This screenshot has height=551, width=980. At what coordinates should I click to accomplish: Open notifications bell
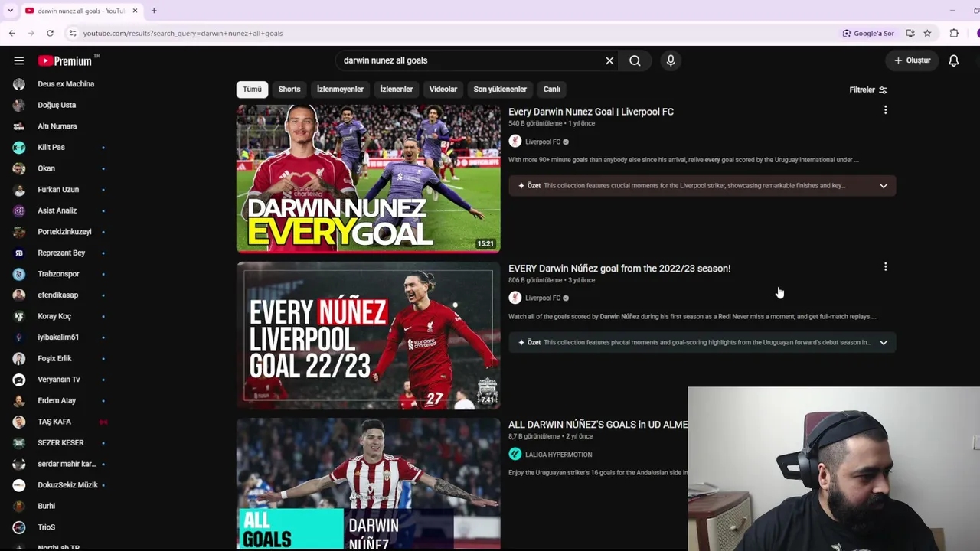tap(954, 60)
